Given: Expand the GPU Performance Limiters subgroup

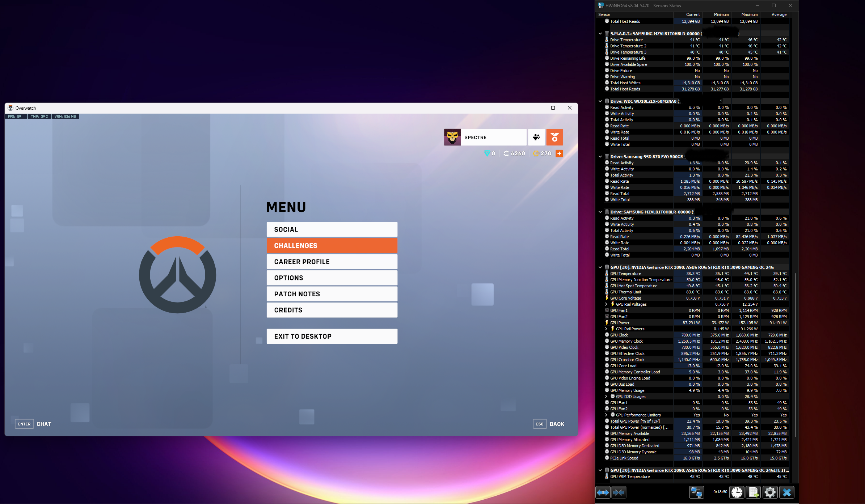Looking at the screenshot, I should tap(606, 415).
